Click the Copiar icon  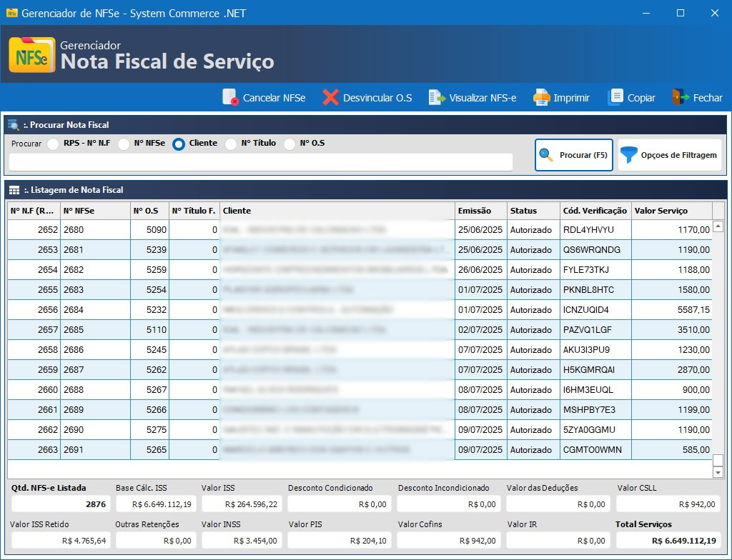615,98
